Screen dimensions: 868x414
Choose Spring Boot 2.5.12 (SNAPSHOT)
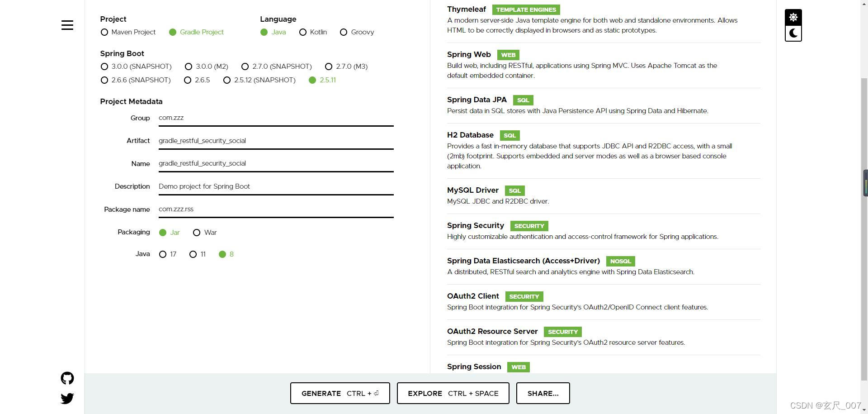(259, 80)
